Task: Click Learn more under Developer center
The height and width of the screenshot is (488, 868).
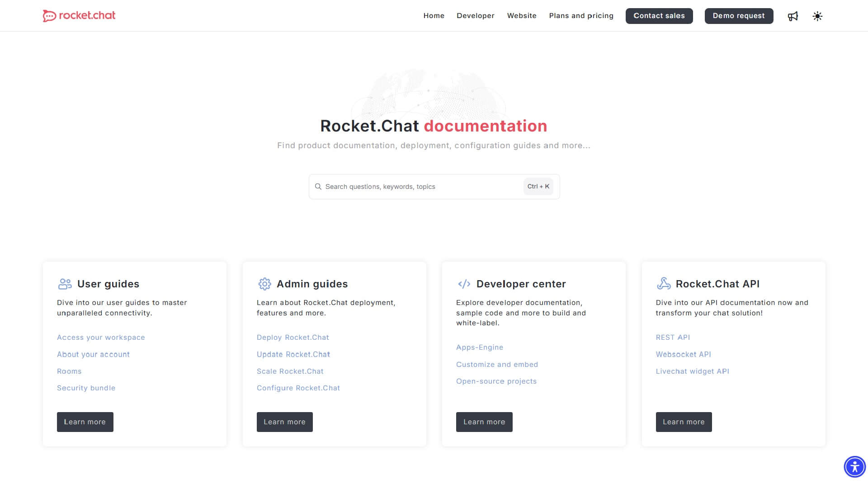Action: click(x=484, y=422)
